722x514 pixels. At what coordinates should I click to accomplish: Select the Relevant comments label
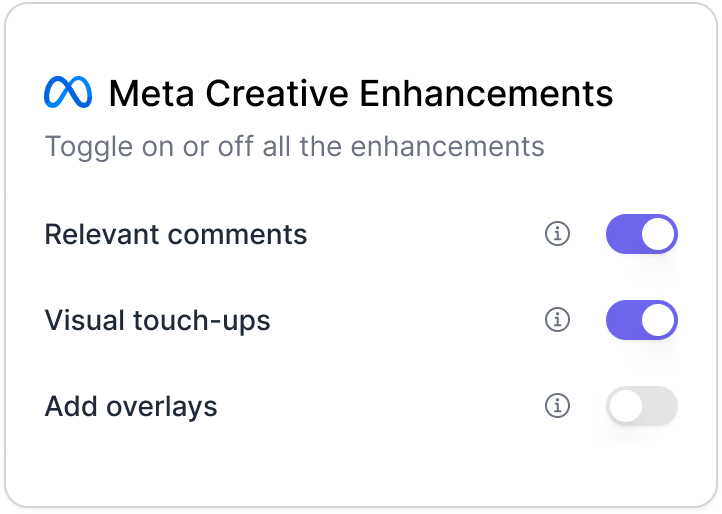(176, 234)
